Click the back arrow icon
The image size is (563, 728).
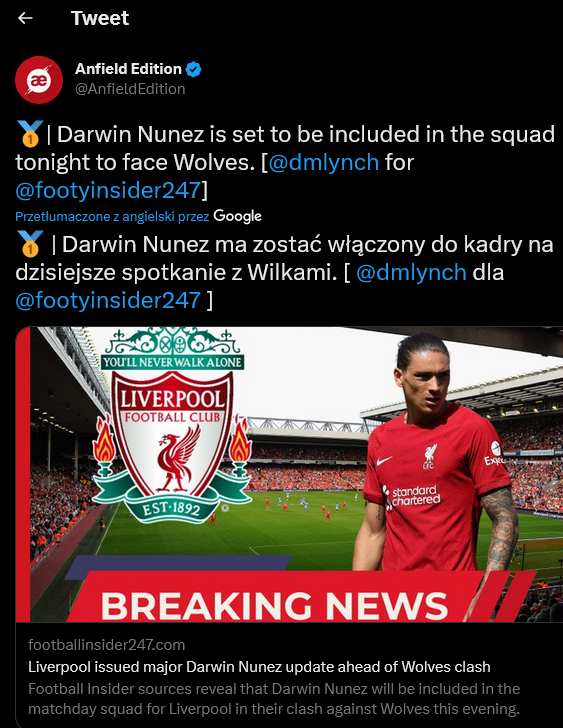[25, 18]
